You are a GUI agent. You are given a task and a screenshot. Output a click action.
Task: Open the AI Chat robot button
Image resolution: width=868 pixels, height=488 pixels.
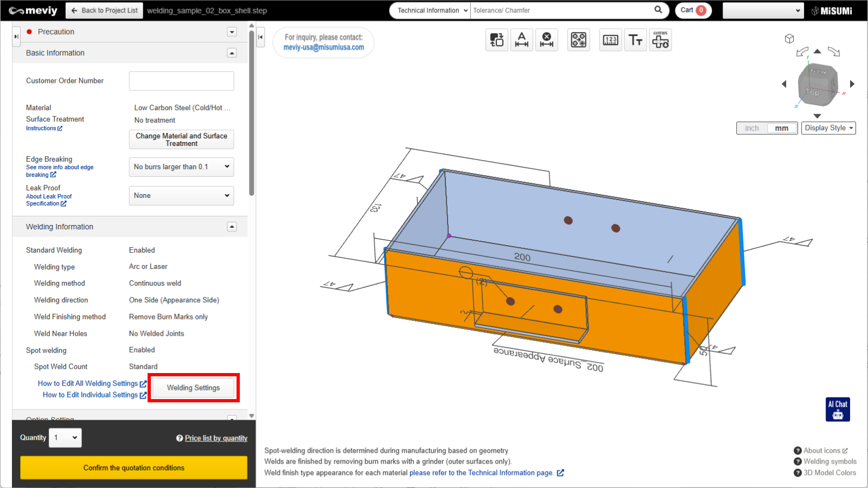[x=838, y=409]
